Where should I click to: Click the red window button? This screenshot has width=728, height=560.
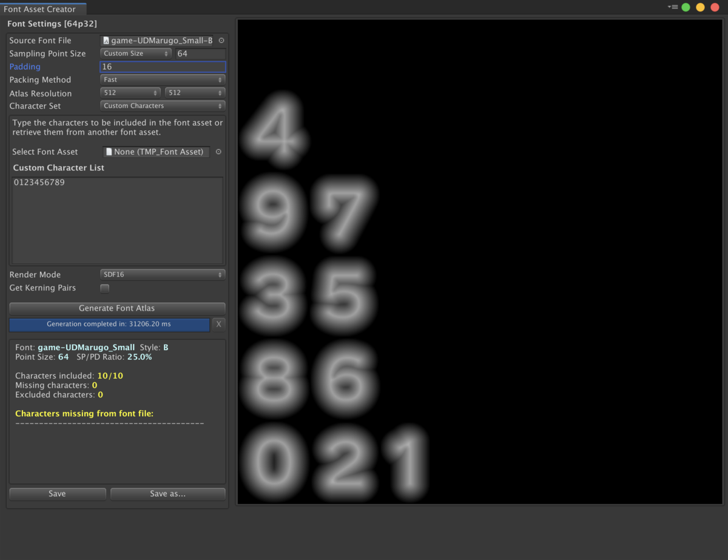click(715, 7)
